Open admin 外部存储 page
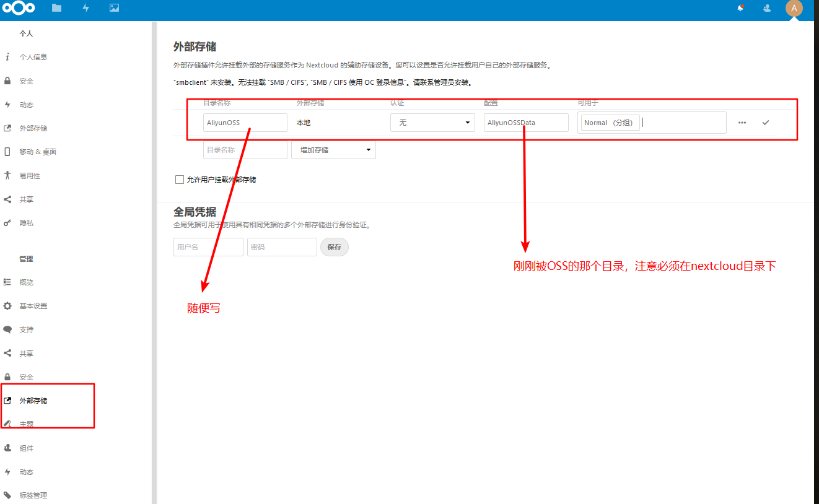Screen dimensions: 819x504 (33, 401)
